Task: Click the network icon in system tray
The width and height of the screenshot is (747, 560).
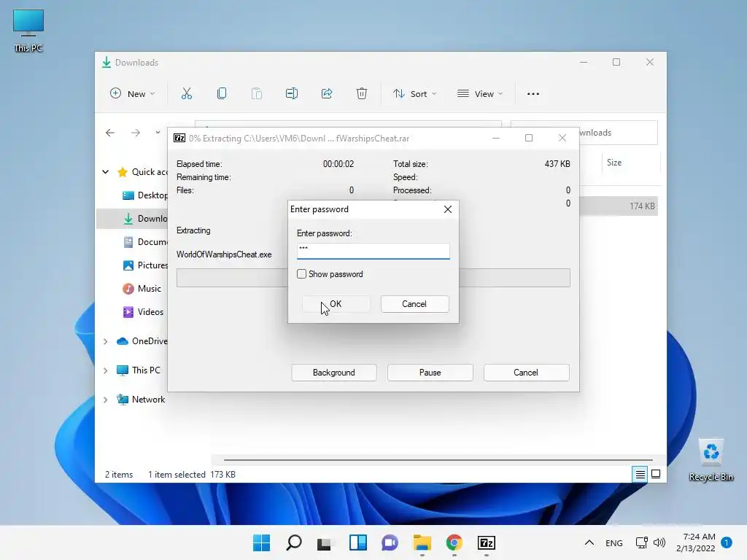Action: pos(642,542)
